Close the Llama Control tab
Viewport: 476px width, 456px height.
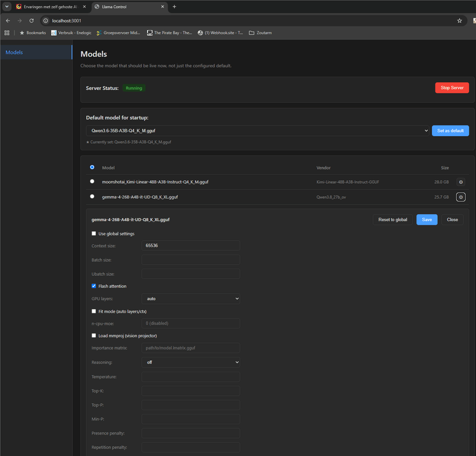[x=162, y=7]
